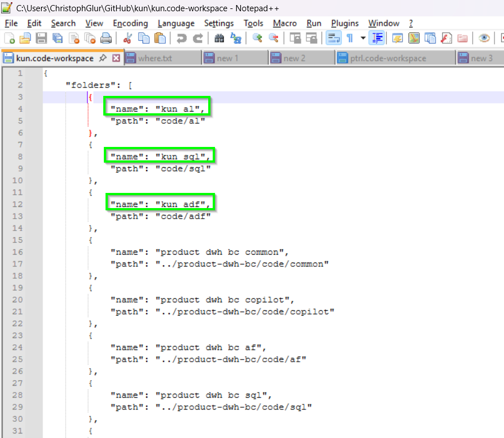Click line number 16 in the margin
Viewport: 504px width, 438px height.
point(17,252)
